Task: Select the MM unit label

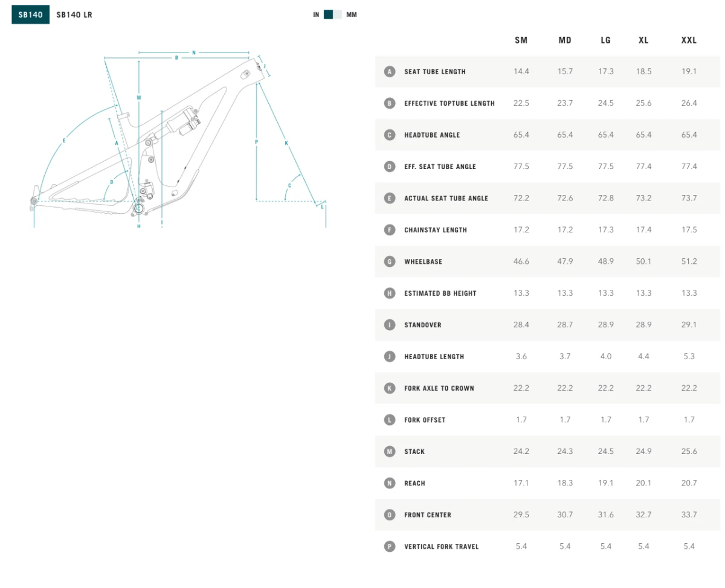Action: (x=351, y=14)
